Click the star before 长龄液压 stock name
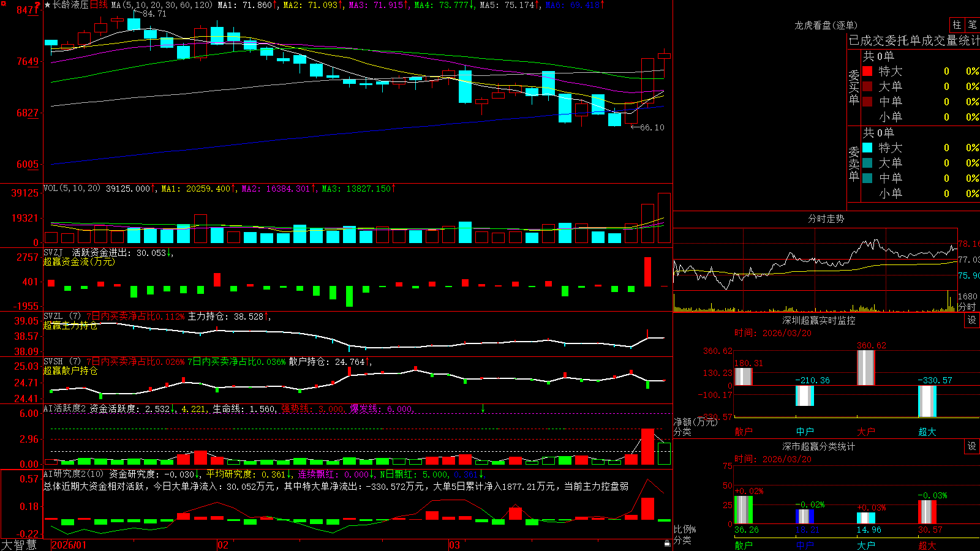This screenshot has height=551, width=980. (48, 5)
